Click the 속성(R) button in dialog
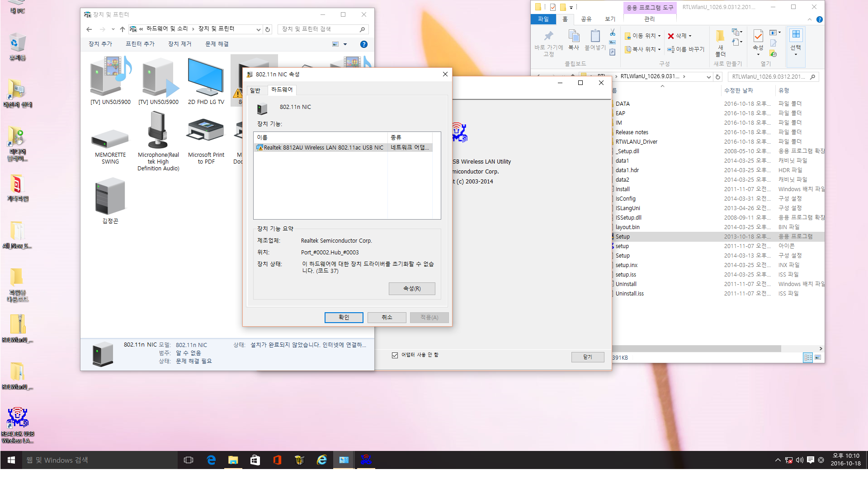868x488 pixels. [x=412, y=289]
